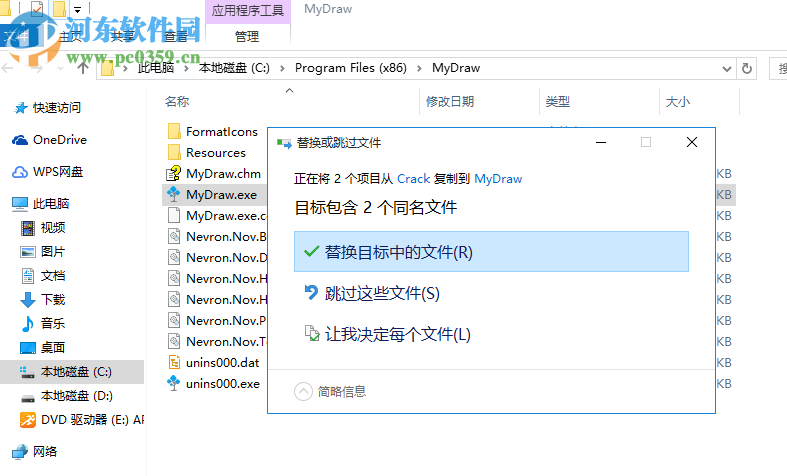The height and width of the screenshot is (476, 787).
Task: Click Program Files (x86) in the address bar
Action: pos(351,68)
